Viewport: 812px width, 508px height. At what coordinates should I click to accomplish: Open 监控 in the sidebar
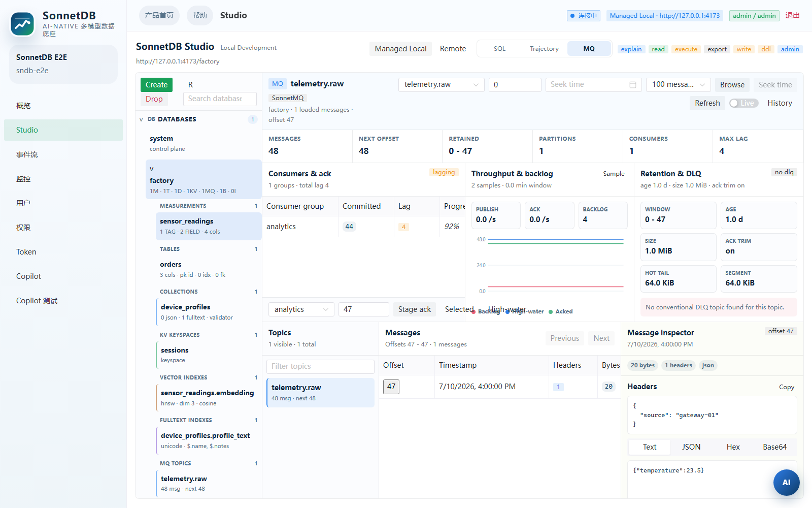(x=63, y=179)
